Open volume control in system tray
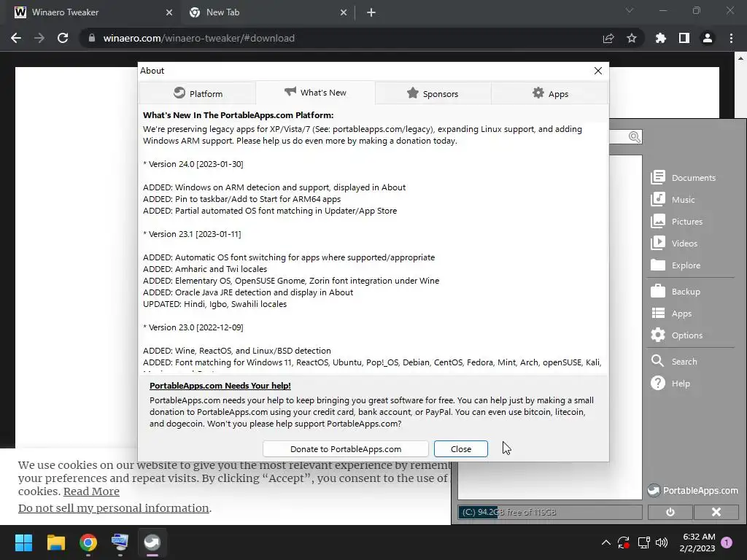Image resolution: width=747 pixels, height=560 pixels. (661, 542)
